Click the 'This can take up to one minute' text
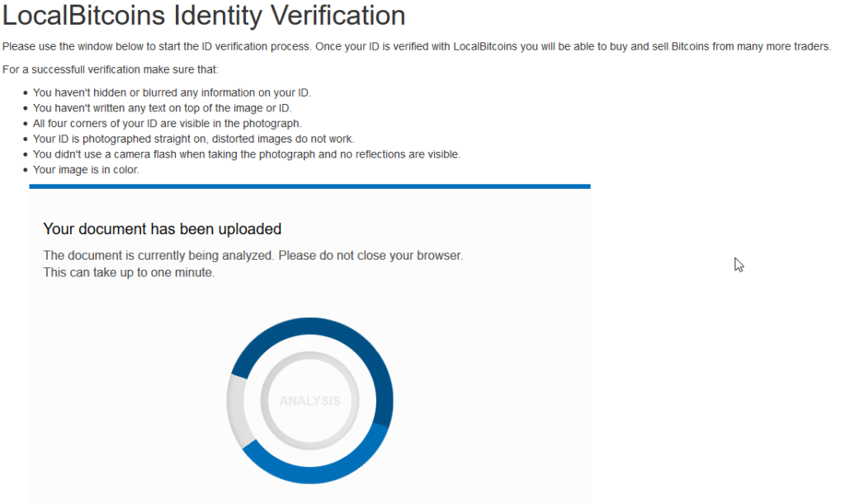845x504 pixels. [129, 272]
